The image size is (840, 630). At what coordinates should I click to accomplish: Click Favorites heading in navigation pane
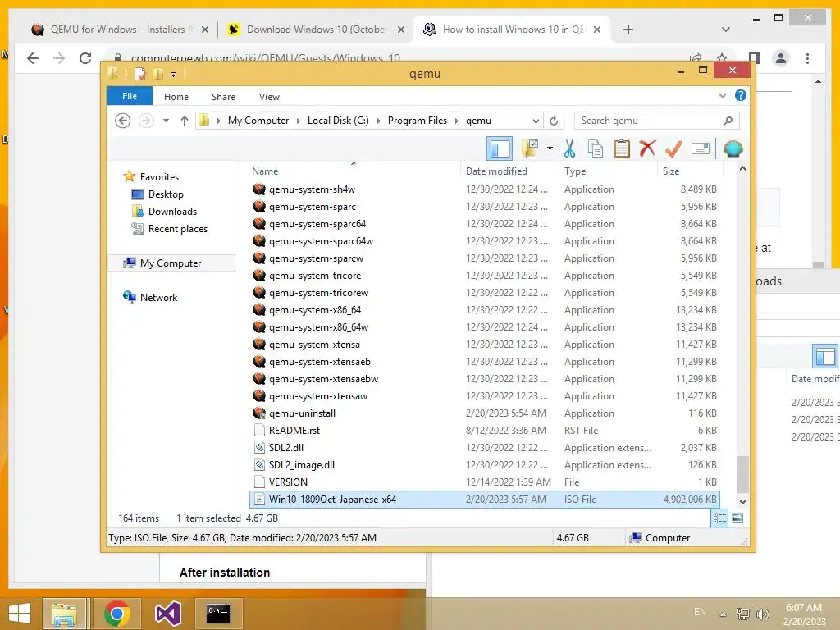coord(152,176)
